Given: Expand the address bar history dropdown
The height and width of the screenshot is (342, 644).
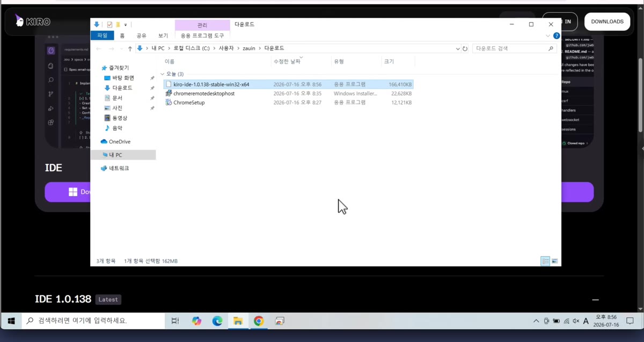Looking at the screenshot, I should coord(457,49).
